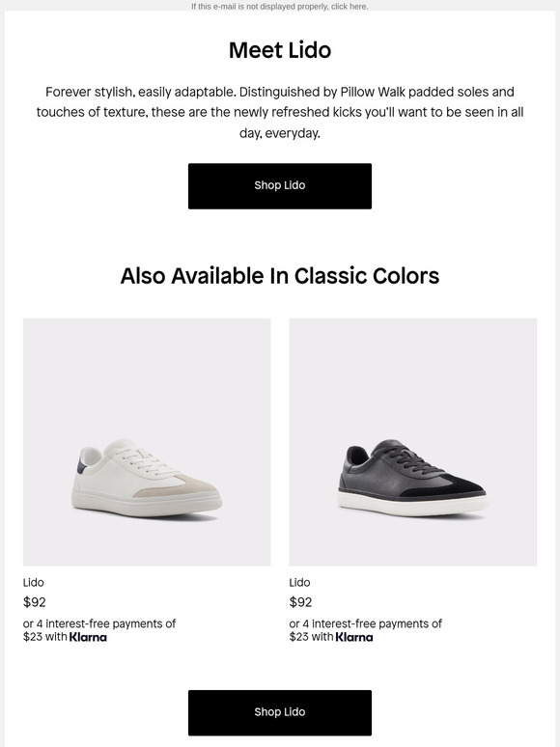Click the Shop Lido button below intro text

click(x=280, y=186)
